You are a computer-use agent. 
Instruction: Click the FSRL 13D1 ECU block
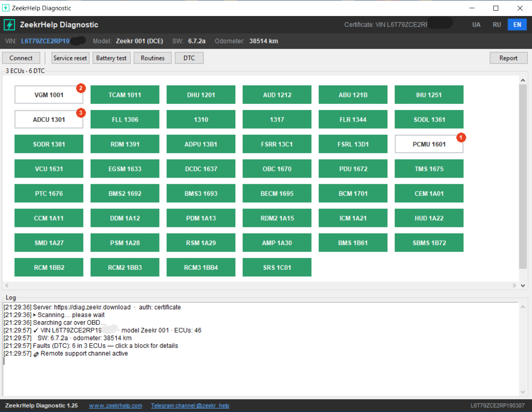click(353, 144)
